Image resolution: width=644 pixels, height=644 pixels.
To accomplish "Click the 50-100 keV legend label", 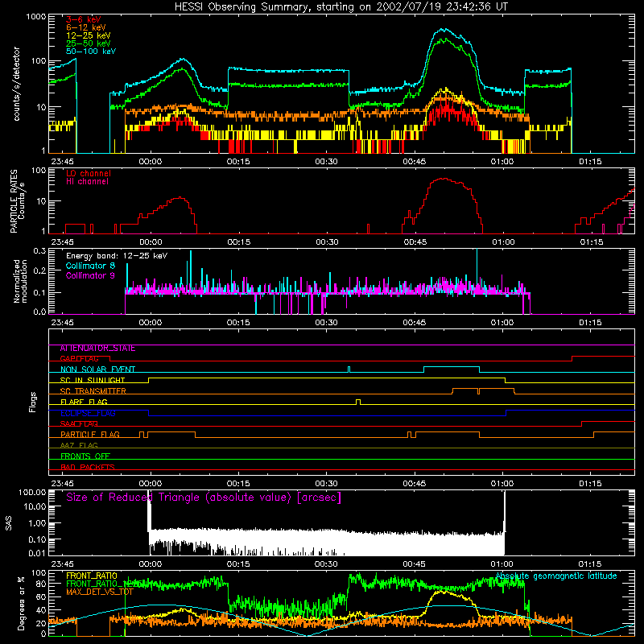I will 91,52.
